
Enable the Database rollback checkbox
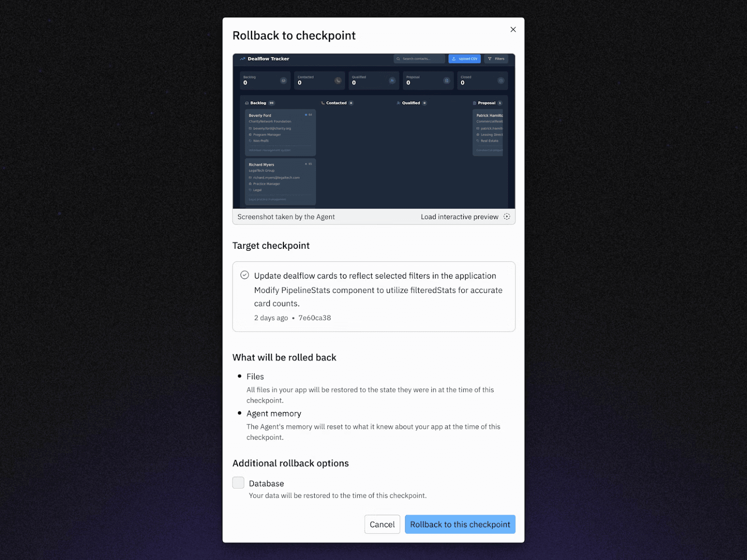coord(239,483)
